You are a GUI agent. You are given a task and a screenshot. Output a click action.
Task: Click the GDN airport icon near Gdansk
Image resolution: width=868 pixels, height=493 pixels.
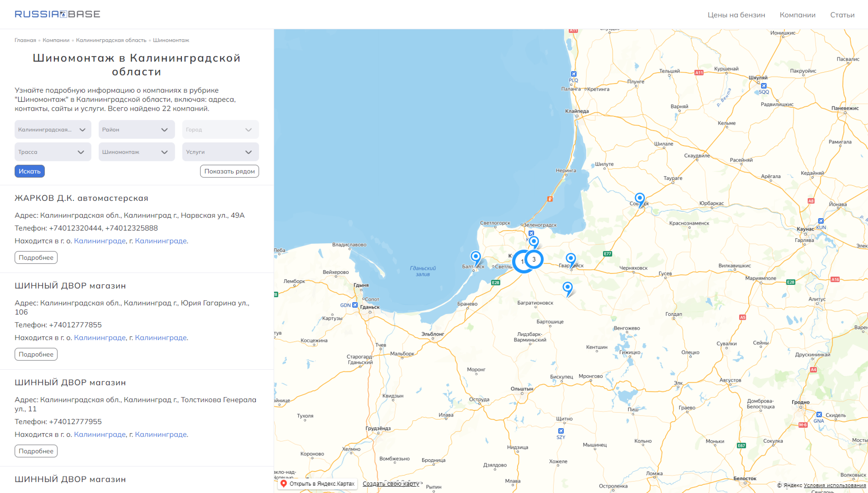click(x=355, y=305)
